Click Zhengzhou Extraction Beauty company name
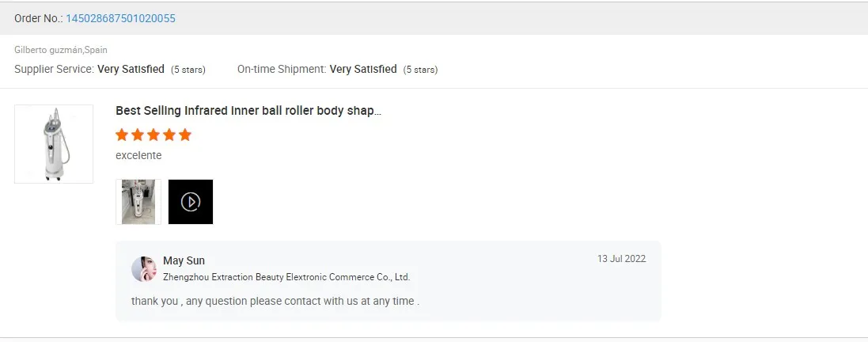868x342 pixels. [x=286, y=277]
